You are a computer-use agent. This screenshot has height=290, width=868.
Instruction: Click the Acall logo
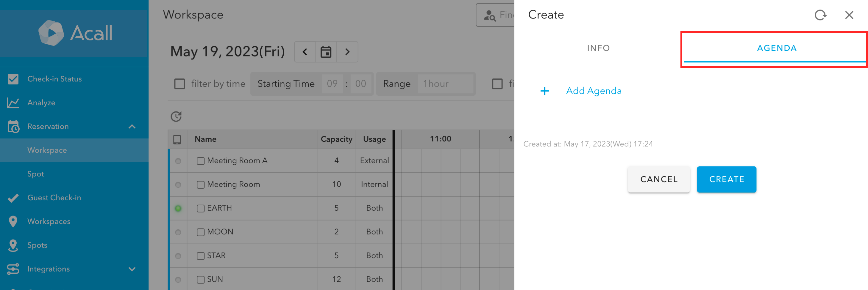75,33
